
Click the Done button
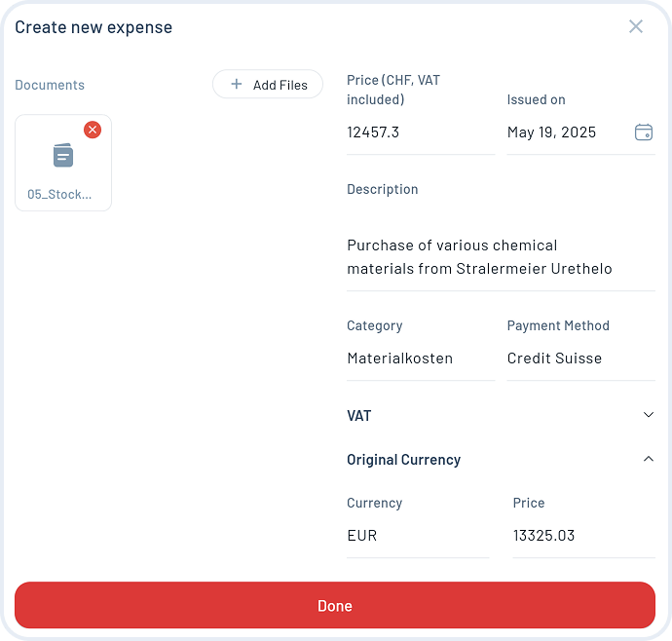(335, 605)
